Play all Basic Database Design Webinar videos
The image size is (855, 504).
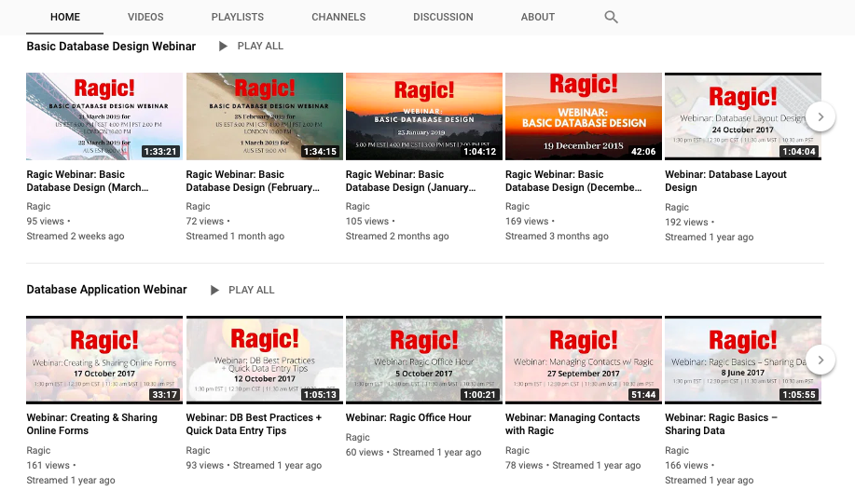[x=251, y=47]
